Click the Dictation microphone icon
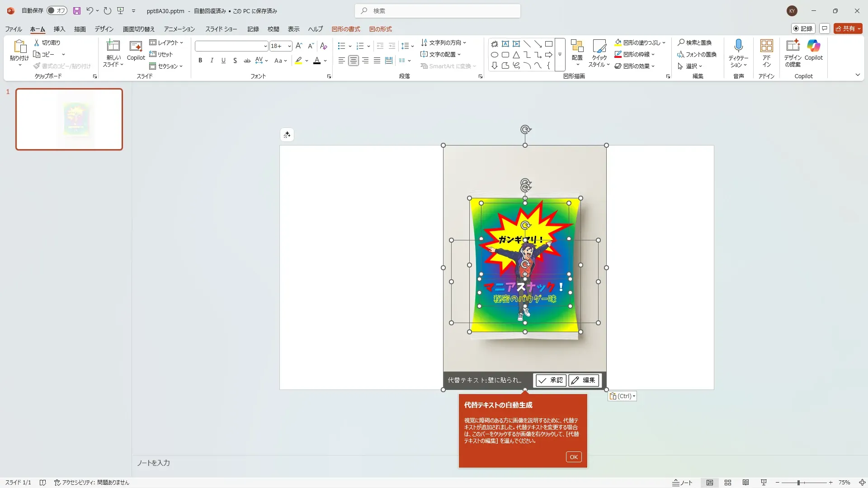This screenshot has height=488, width=868. point(738,46)
